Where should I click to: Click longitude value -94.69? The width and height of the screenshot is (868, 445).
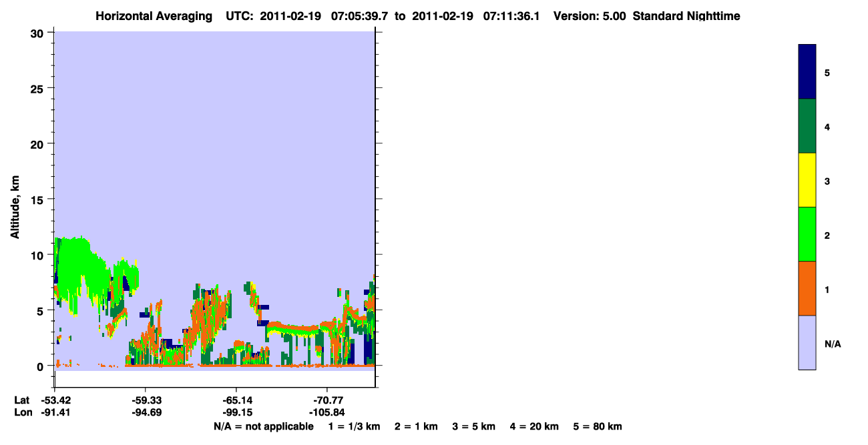(146, 412)
